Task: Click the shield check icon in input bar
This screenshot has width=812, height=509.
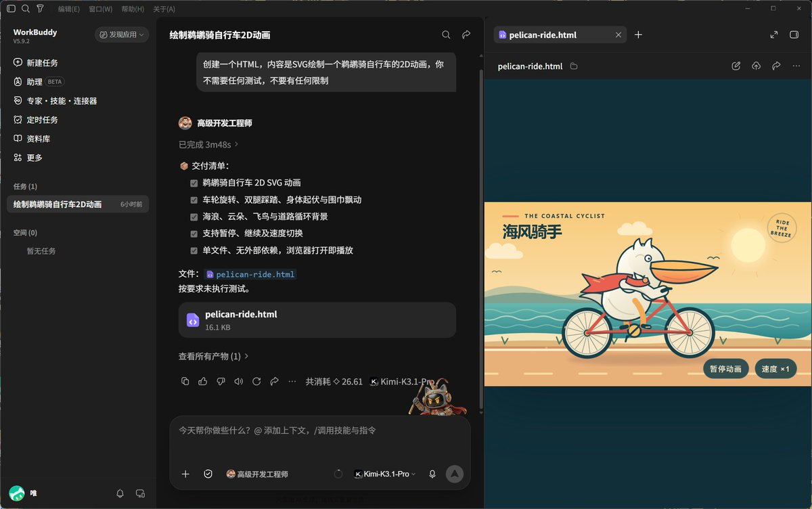Action: click(208, 474)
